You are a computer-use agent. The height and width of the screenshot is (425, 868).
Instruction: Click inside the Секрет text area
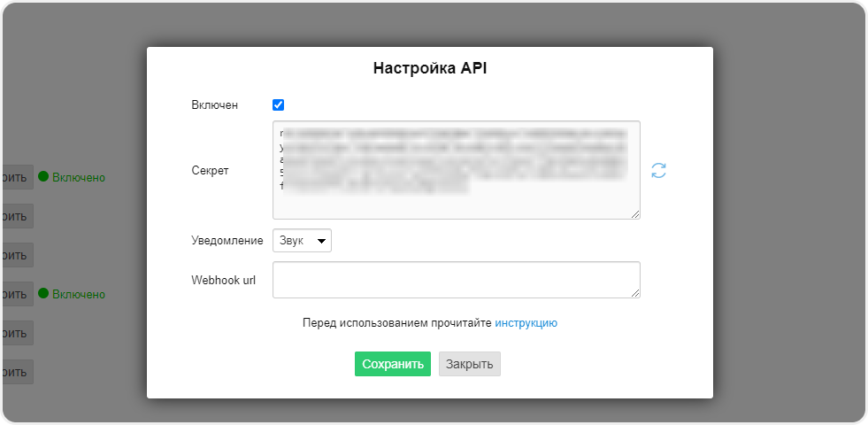tap(456, 169)
